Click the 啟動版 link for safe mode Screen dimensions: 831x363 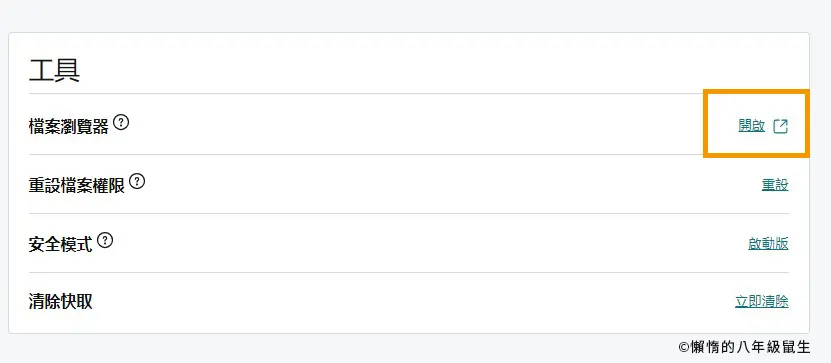(768, 243)
